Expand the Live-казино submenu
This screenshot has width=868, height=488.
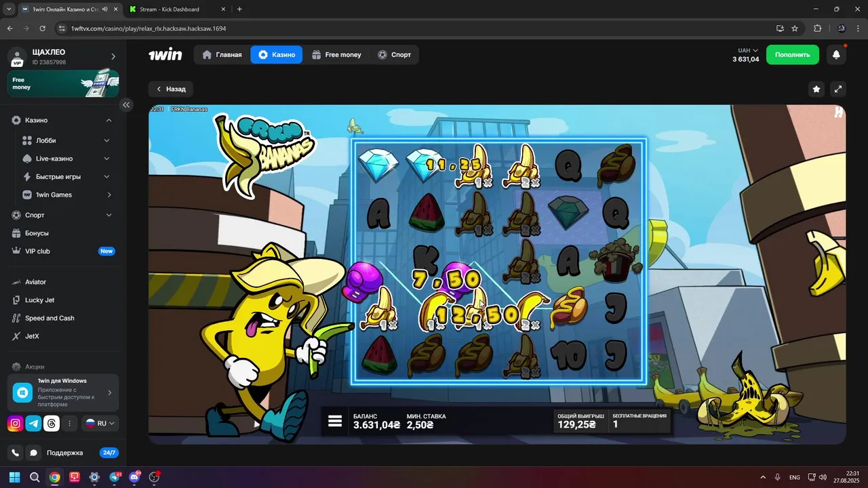[106, 159]
